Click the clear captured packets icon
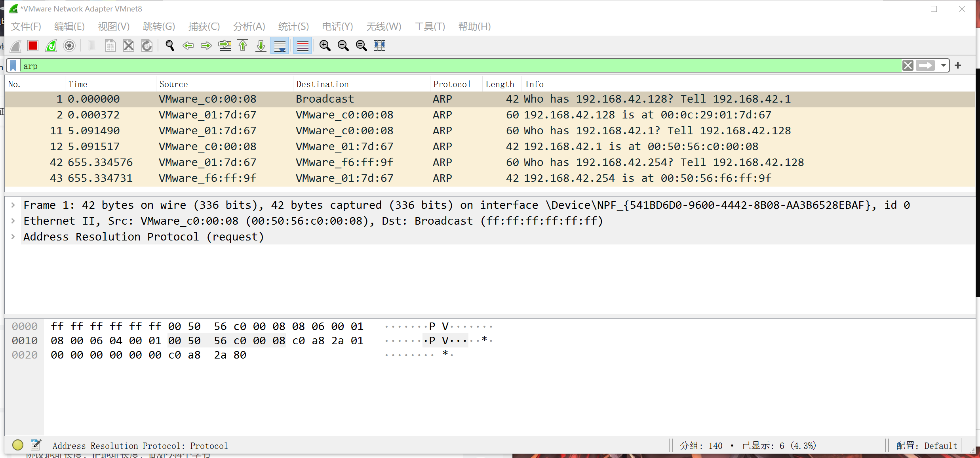 129,45
